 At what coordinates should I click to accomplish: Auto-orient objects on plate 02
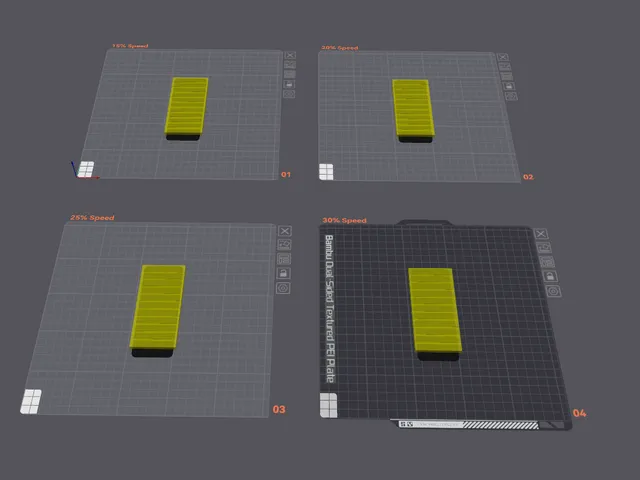click(504, 67)
